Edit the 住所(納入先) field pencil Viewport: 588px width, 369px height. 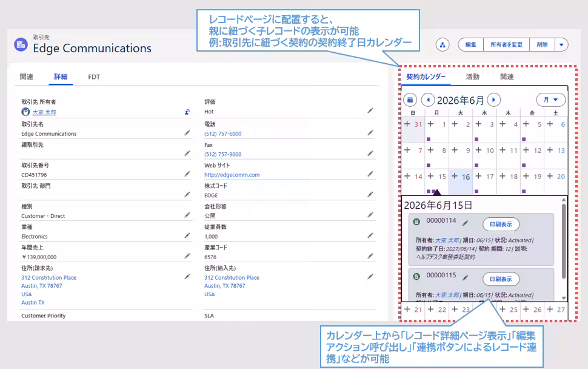coord(370,277)
